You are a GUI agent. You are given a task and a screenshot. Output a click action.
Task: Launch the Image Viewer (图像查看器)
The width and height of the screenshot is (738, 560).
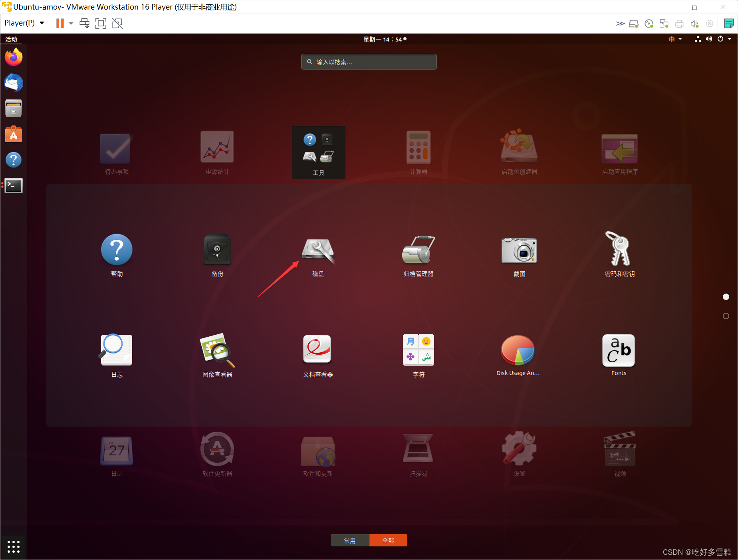217,355
